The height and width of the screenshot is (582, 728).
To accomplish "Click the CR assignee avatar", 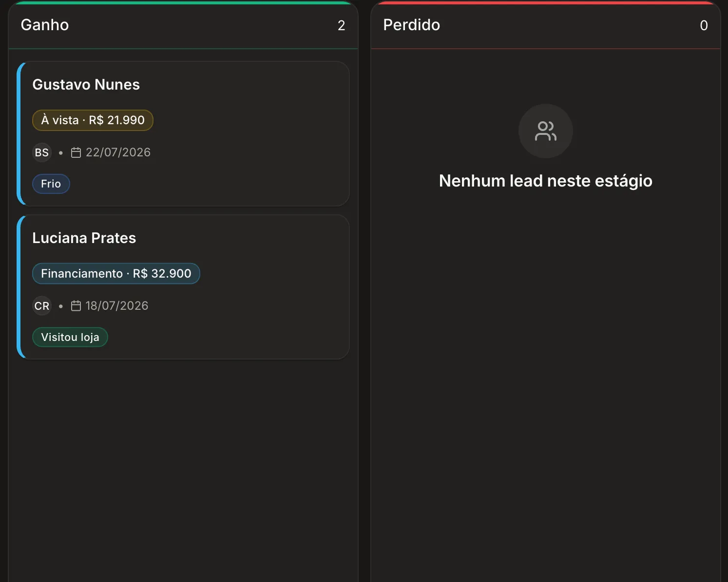I will [42, 306].
